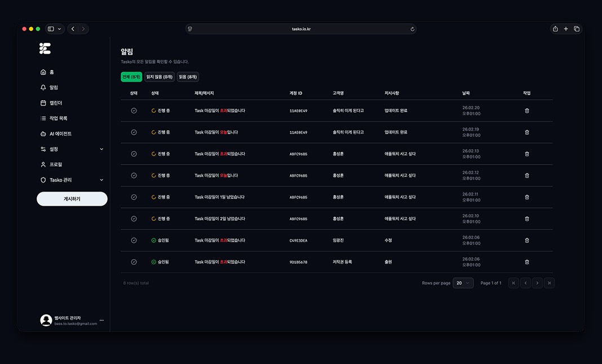Go to 알림 in the sidebar
Screen dimensions: 602x364
point(49,87)
